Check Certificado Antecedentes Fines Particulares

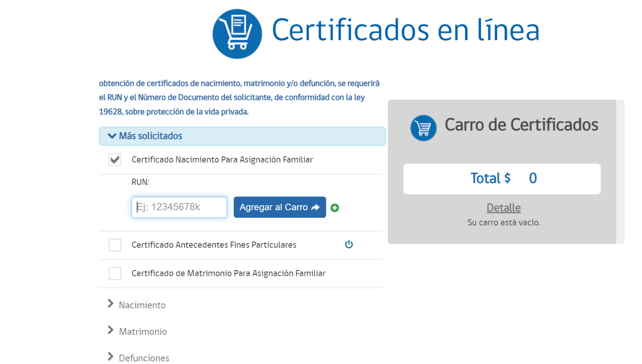pos(115,245)
